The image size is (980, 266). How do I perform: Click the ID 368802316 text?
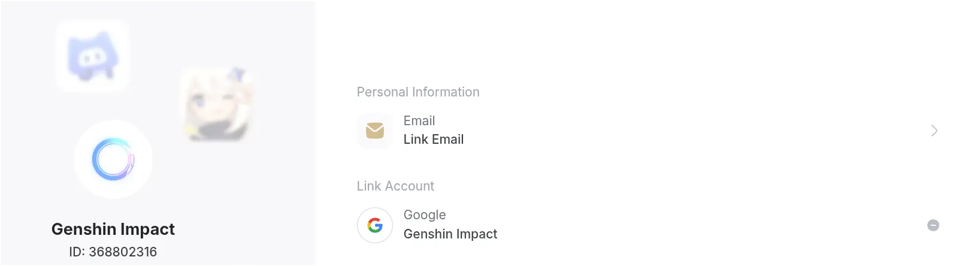click(x=113, y=252)
